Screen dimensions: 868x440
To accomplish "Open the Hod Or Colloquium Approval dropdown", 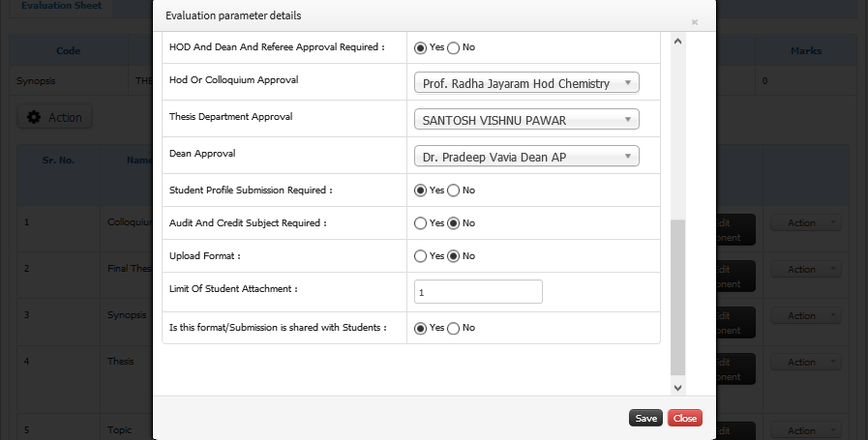I will click(526, 82).
